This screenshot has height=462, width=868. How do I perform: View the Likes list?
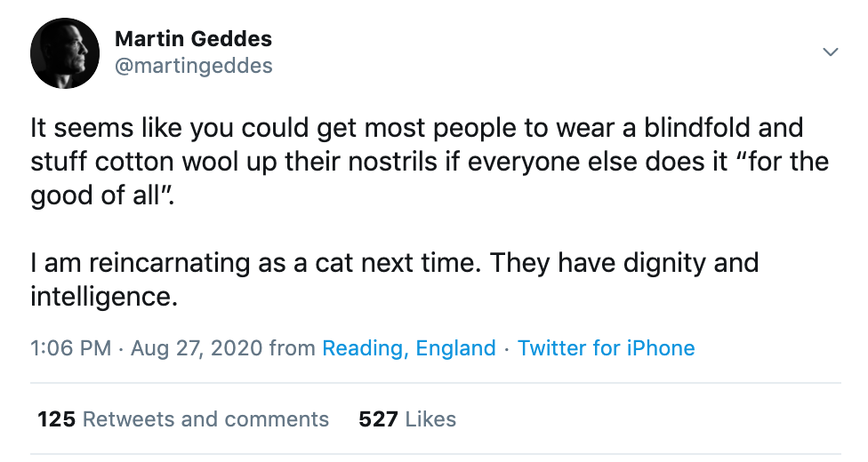pos(430,419)
